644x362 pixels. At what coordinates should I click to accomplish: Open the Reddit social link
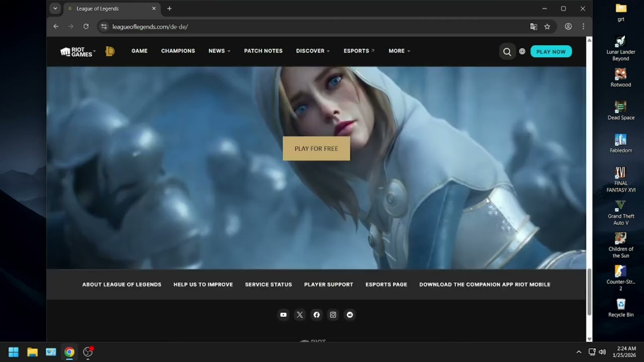350,315
